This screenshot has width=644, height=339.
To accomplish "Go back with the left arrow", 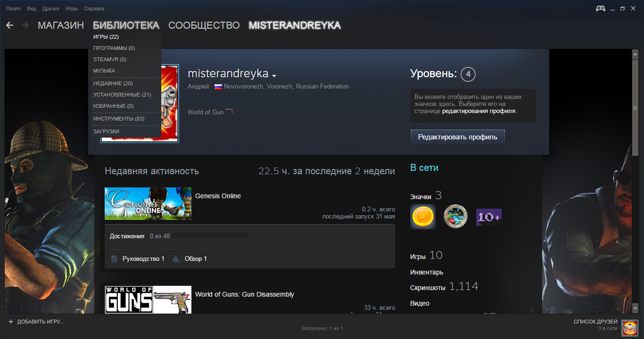I will click(9, 25).
